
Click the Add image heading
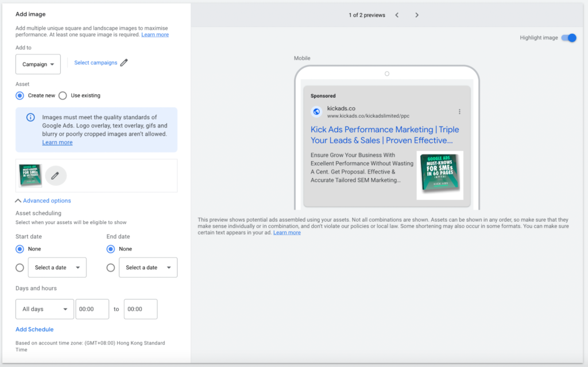(x=30, y=14)
